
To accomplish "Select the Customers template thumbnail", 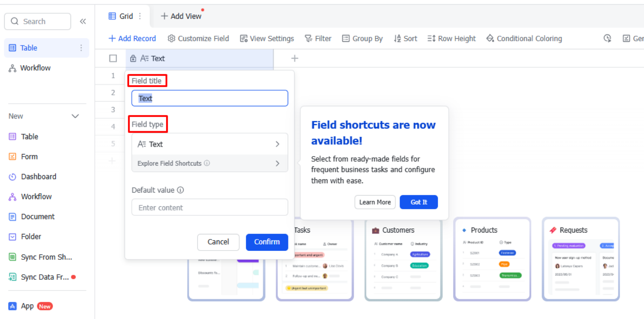I will pyautogui.click(x=403, y=259).
